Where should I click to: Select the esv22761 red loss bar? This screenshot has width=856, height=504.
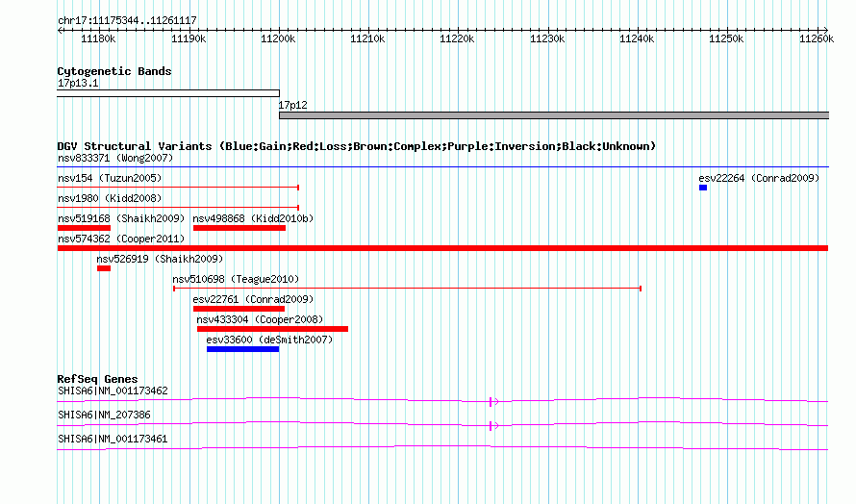click(x=239, y=309)
